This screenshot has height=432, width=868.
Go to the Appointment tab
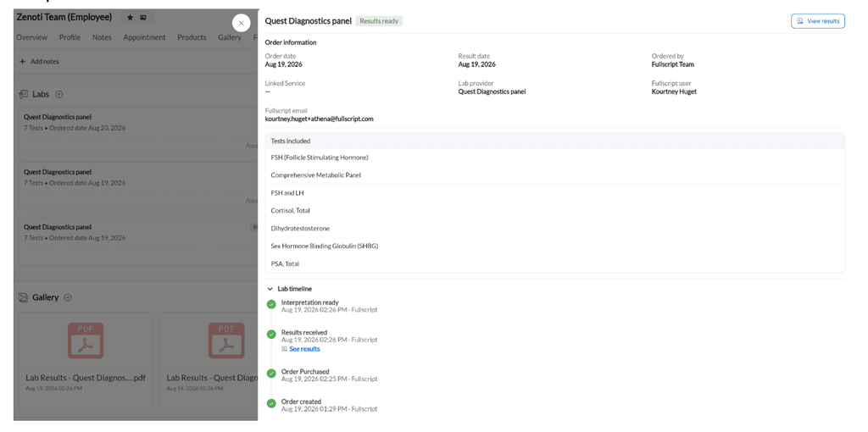pyautogui.click(x=144, y=37)
